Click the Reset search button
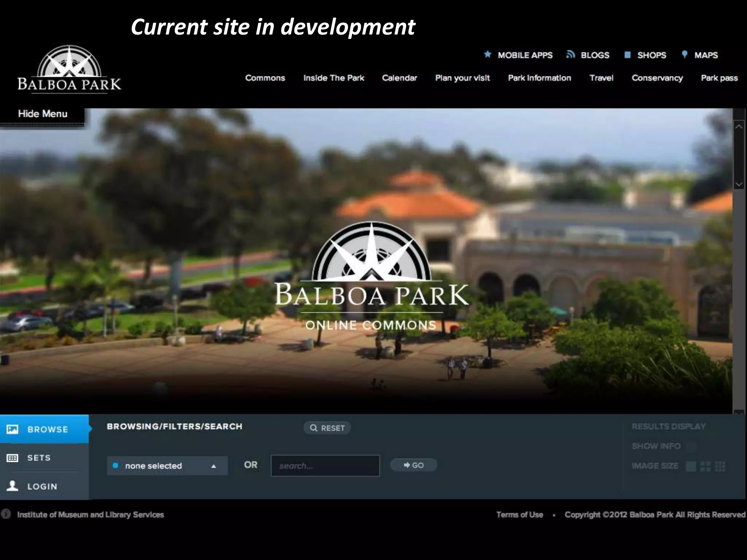This screenshot has width=747, height=560. pos(327,428)
